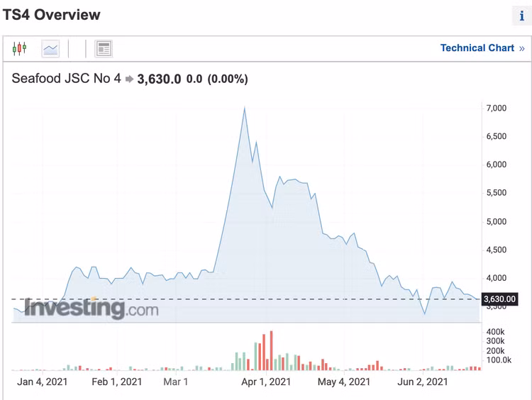The width and height of the screenshot is (532, 400).
Task: Click the tallest red volume bar
Action: [x=271, y=350]
